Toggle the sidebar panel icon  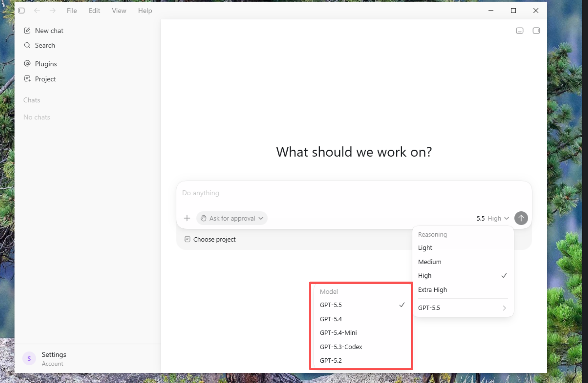(x=21, y=11)
